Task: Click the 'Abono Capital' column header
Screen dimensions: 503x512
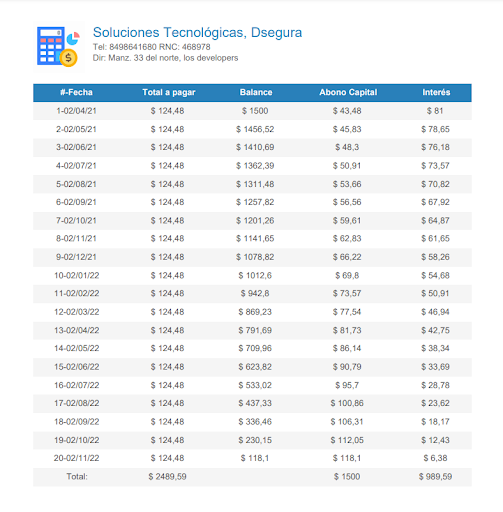Action: [348, 92]
